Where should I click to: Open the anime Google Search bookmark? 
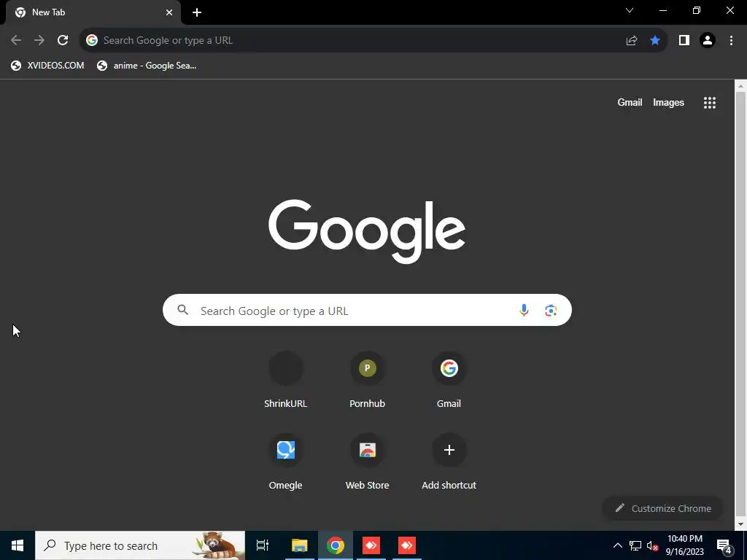pyautogui.click(x=147, y=66)
